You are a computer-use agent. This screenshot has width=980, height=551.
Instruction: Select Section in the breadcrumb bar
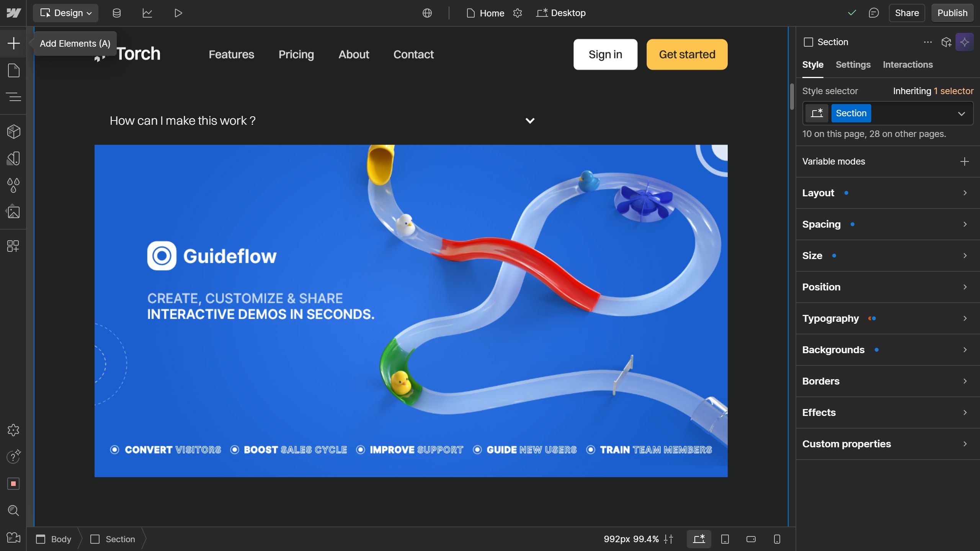coord(113,539)
